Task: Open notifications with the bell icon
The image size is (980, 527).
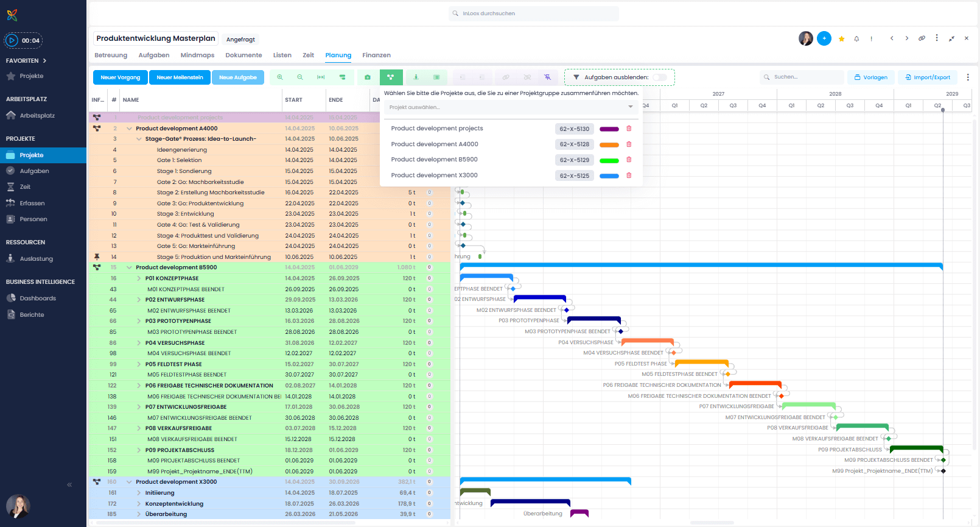Action: pyautogui.click(x=856, y=39)
